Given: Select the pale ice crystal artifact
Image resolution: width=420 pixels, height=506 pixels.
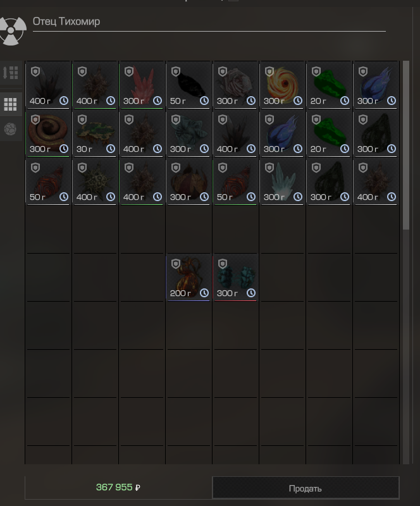Looking at the screenshot, I should point(282,182).
